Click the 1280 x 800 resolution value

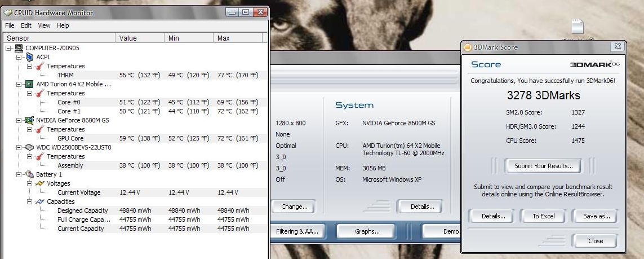tap(291, 123)
